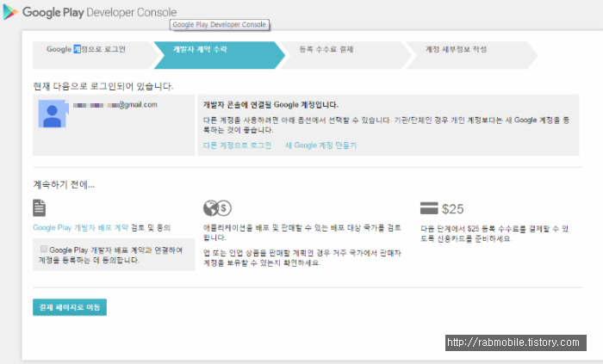Click the 'Google Play Developer Console' header title

100,12
